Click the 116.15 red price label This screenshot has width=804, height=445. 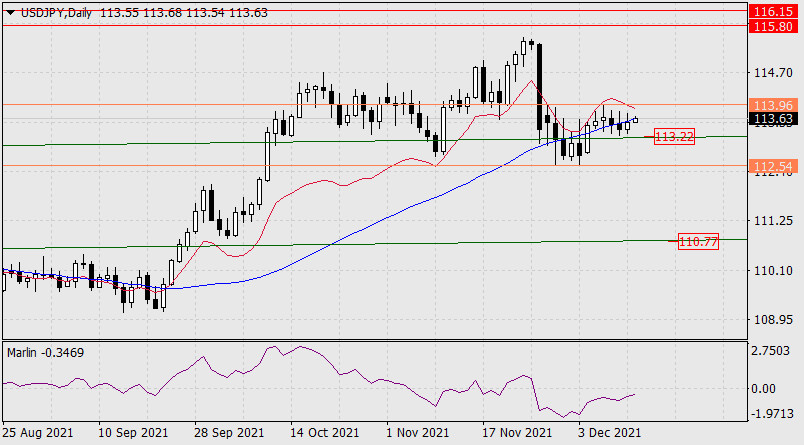click(774, 11)
